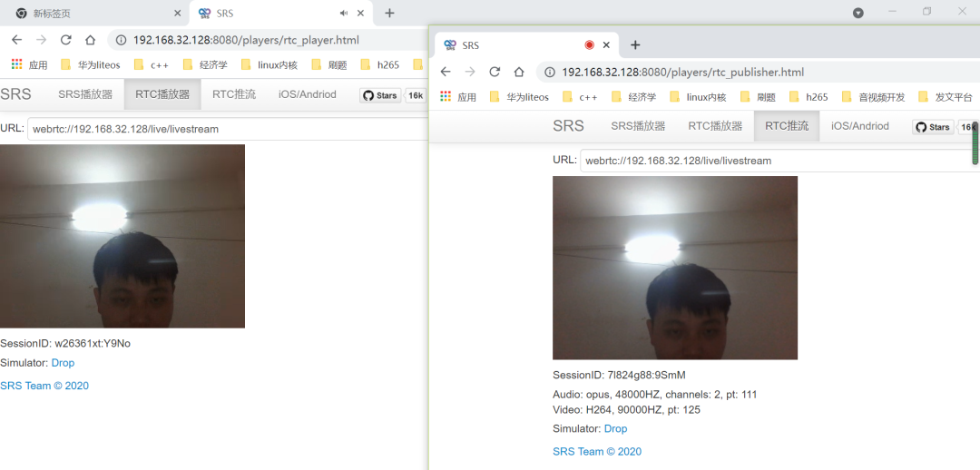980x470 pixels.
Task: Select RTC播放器 menu in player page
Action: point(162,94)
